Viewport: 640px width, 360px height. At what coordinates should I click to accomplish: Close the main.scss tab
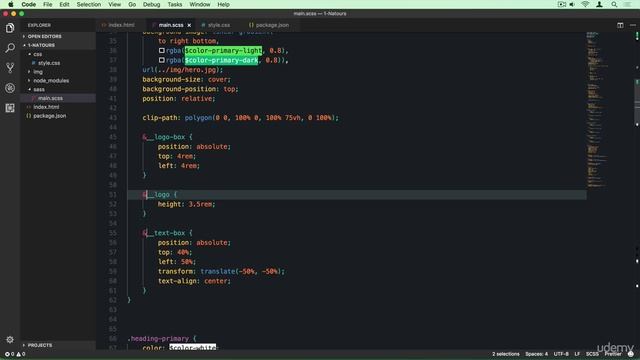click(189, 25)
